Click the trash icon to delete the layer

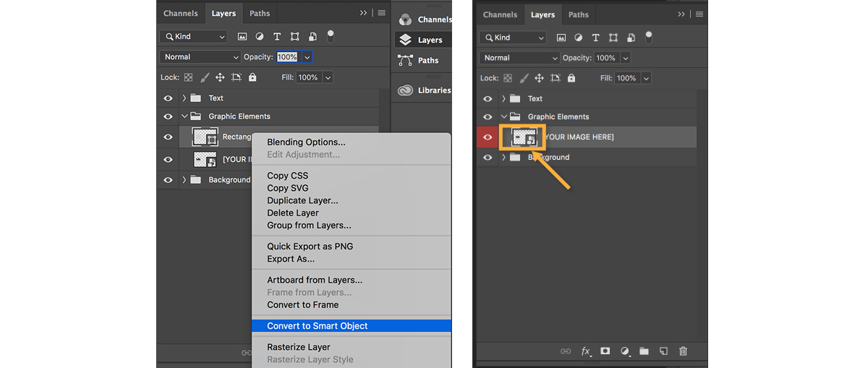pos(683,351)
